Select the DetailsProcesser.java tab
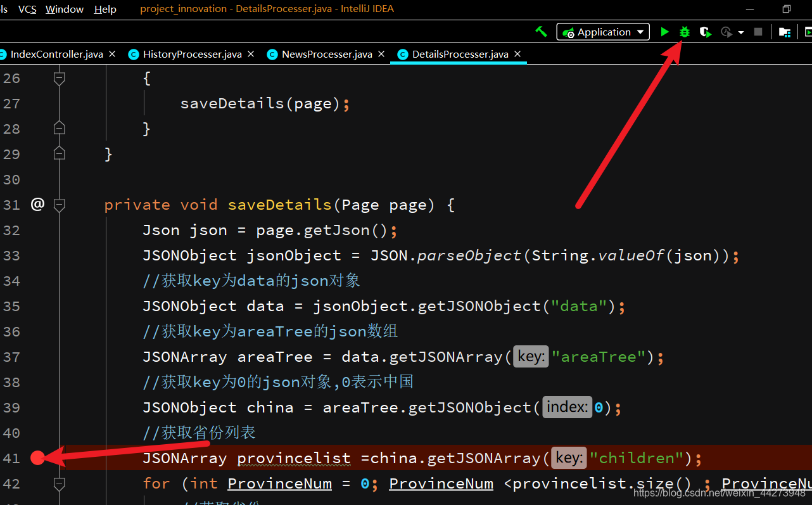The height and width of the screenshot is (505, 812). click(460, 54)
